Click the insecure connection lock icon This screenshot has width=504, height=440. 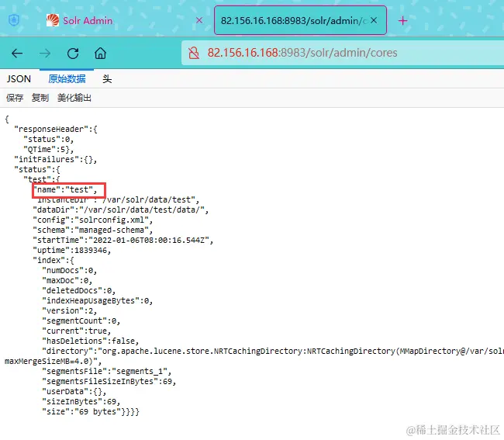[x=194, y=53]
